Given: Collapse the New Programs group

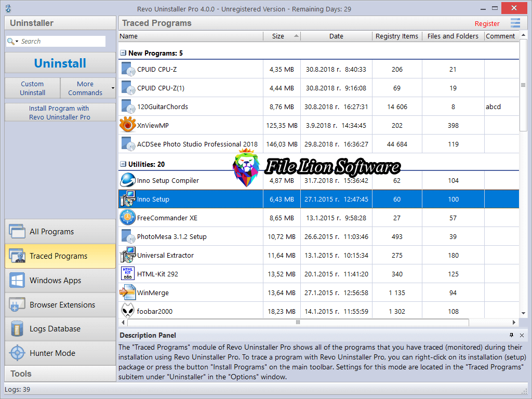Looking at the screenshot, I should coord(123,53).
